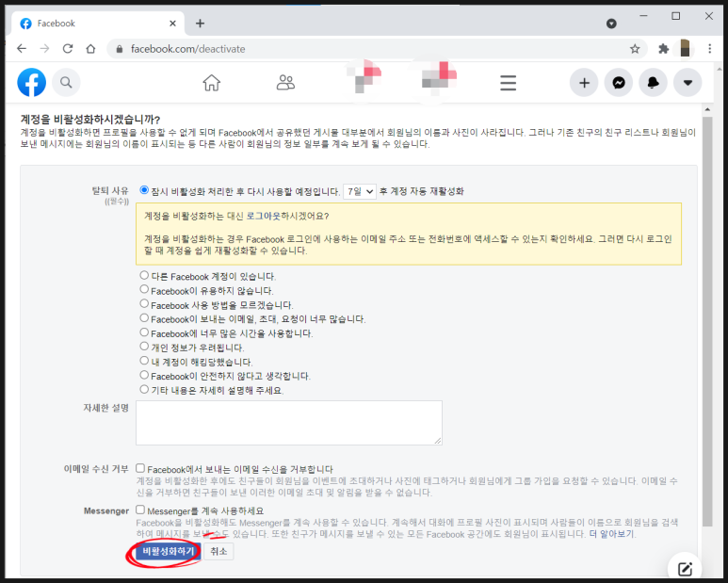Select the temporary deactivation radio option
The height and width of the screenshot is (583, 728).
(x=144, y=190)
